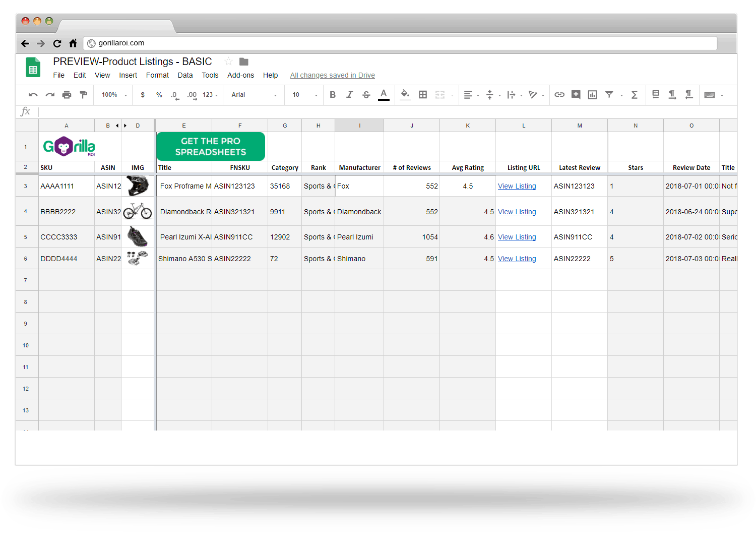Open the Functions sigma icon
Image resolution: width=756 pixels, height=551 pixels.
pyautogui.click(x=634, y=95)
